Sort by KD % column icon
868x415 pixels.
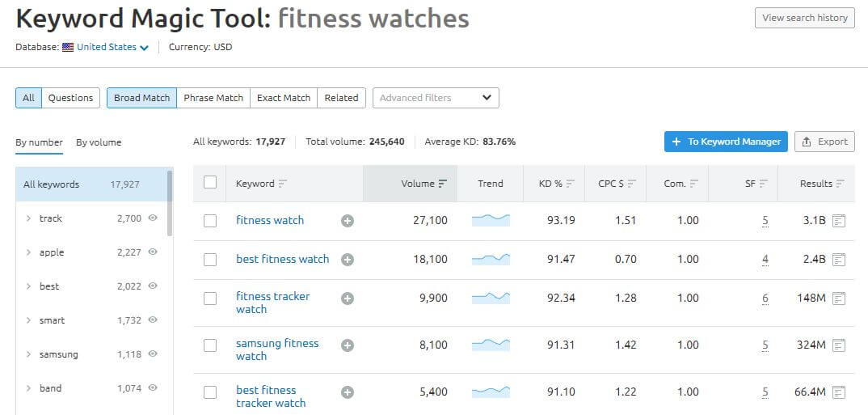pyautogui.click(x=570, y=184)
